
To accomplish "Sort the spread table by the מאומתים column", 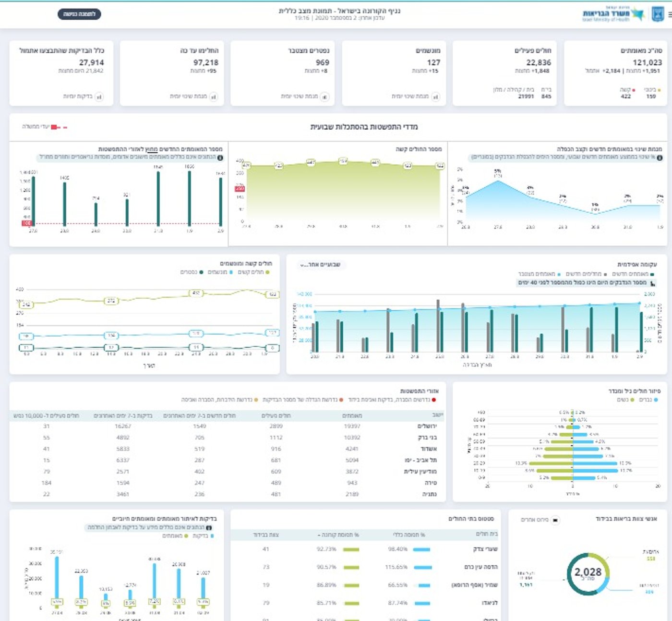I will pyautogui.click(x=352, y=415).
